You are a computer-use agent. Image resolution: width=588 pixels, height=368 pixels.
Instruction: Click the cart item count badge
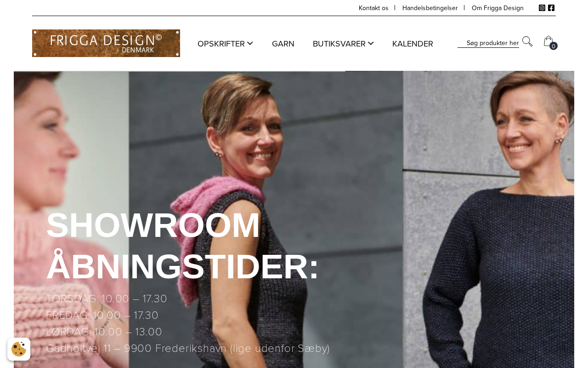point(554,46)
